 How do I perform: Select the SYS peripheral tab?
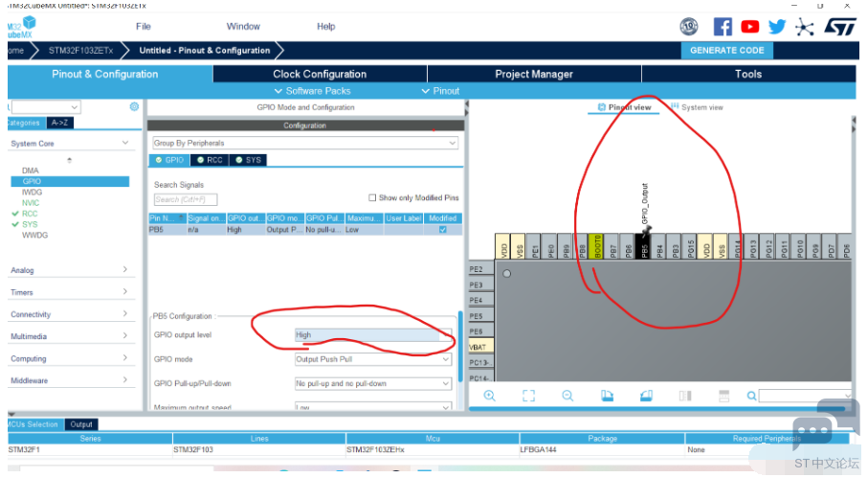(248, 160)
